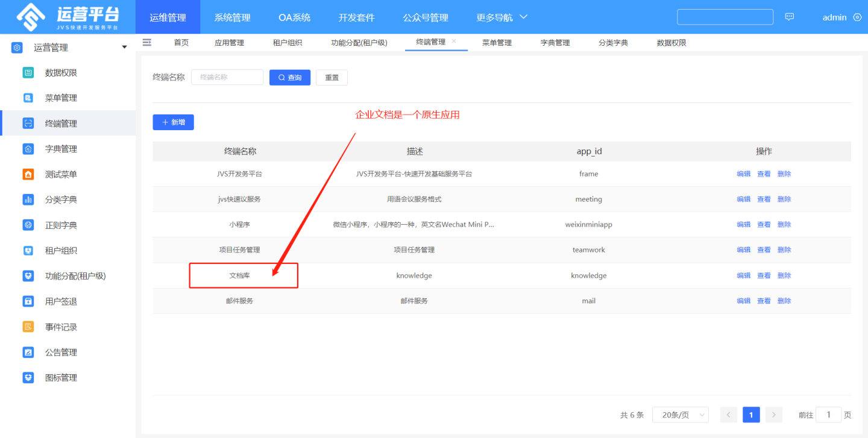Switch to the 首页 tab
This screenshot has width=868, height=438.
pyautogui.click(x=181, y=43)
